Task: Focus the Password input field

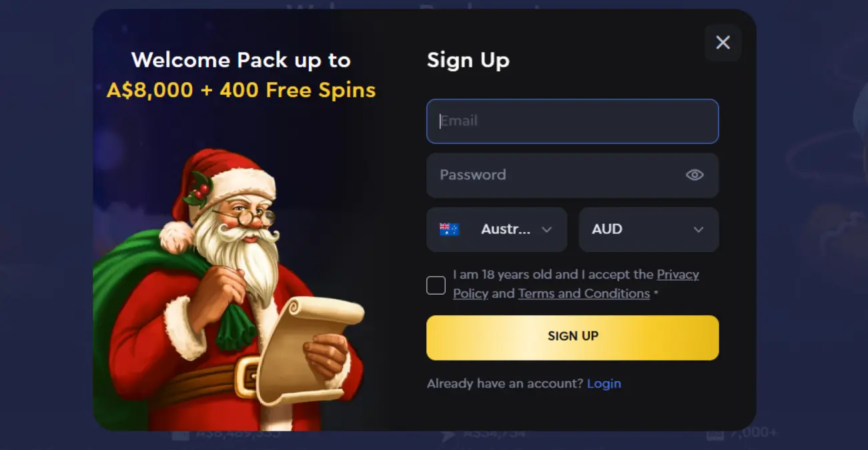Action: [572, 175]
